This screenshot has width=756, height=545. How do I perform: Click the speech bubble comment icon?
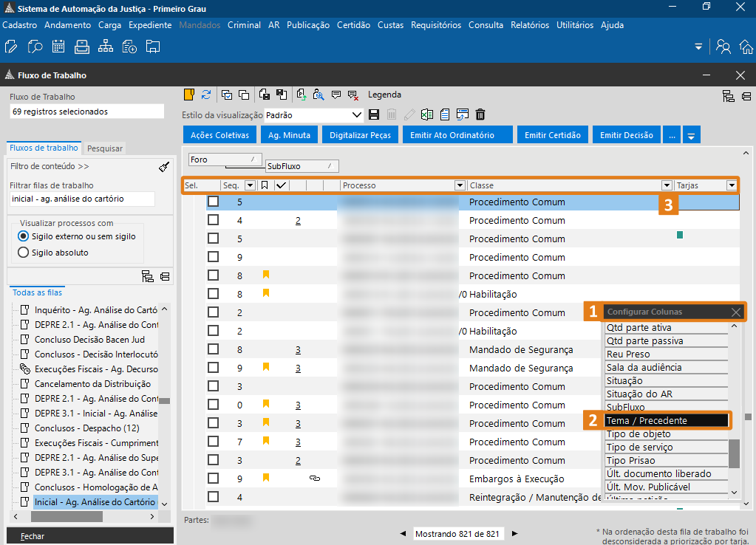click(336, 95)
